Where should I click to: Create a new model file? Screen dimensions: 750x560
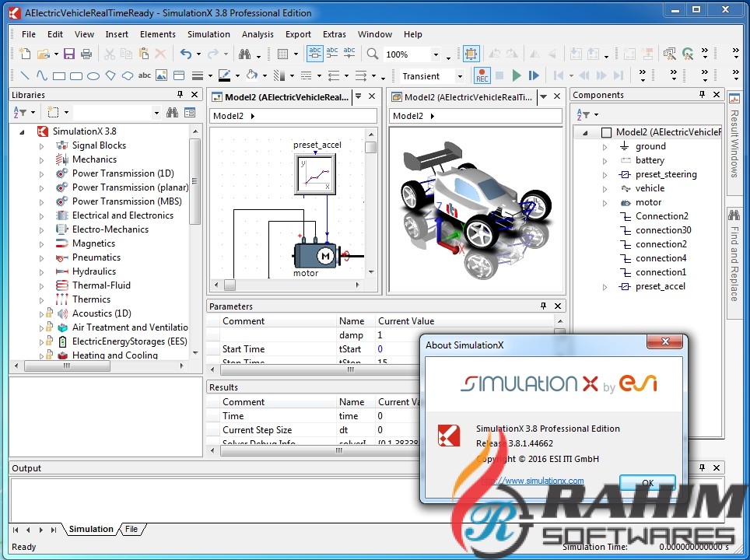point(24,54)
